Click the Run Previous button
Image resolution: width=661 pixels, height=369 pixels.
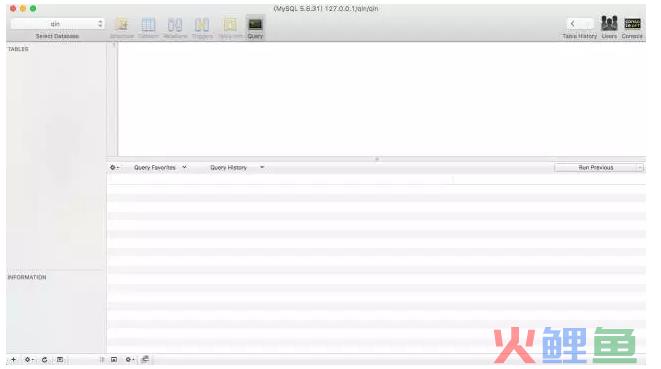595,168
